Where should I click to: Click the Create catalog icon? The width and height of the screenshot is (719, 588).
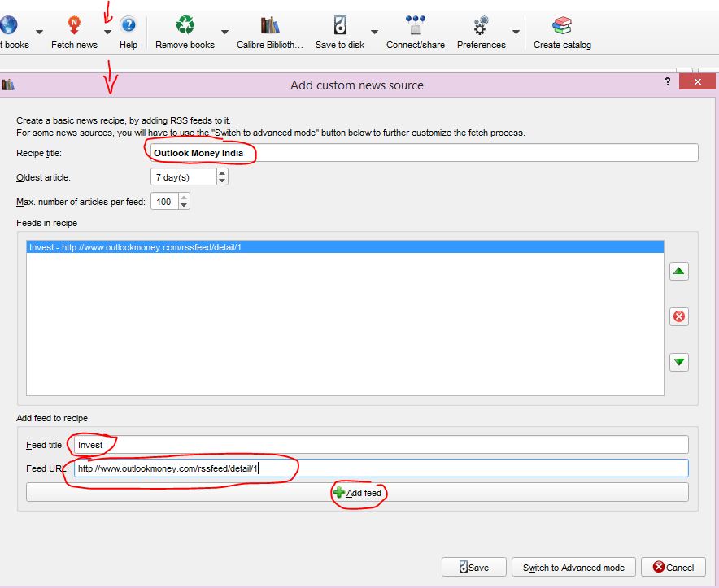(562, 25)
